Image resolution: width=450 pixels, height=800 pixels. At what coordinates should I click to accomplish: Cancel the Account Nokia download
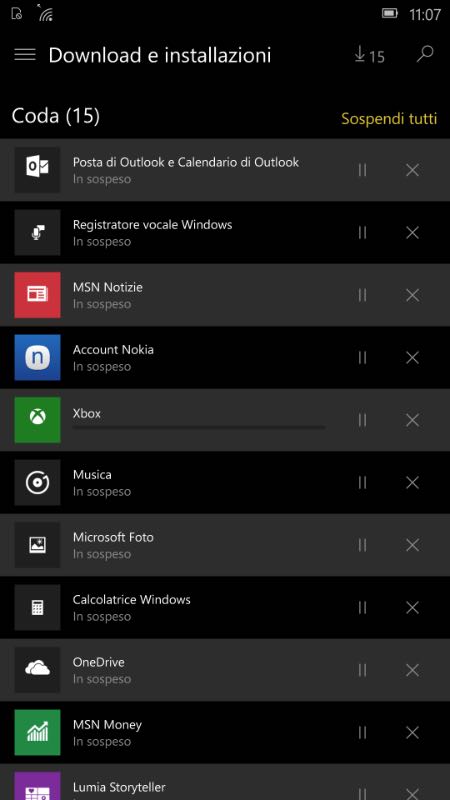412,358
